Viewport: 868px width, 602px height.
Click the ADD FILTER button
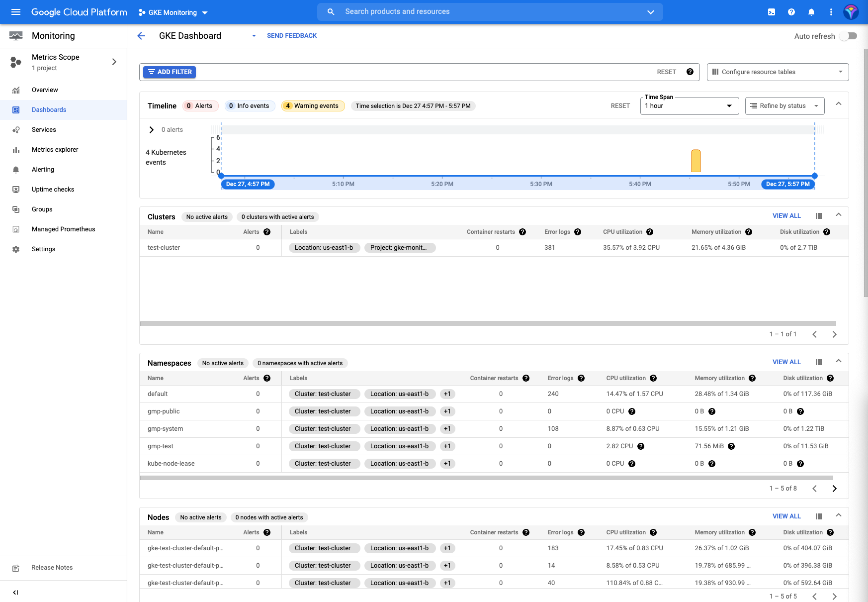click(170, 72)
